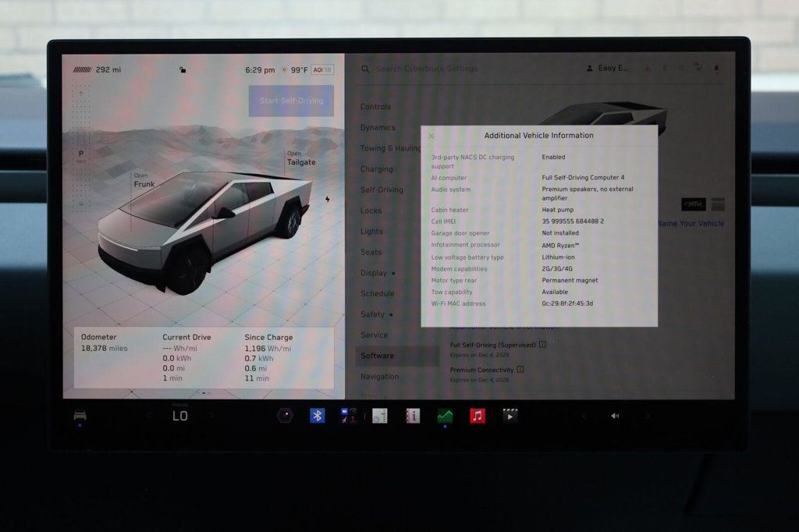The image size is (799, 532).
Task: Open the Easy E... driver profile
Action: click(607, 68)
